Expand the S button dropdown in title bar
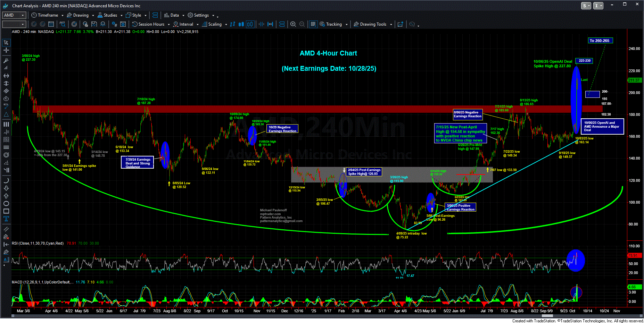Screen dimensions: 644x323 [x=589, y=6]
